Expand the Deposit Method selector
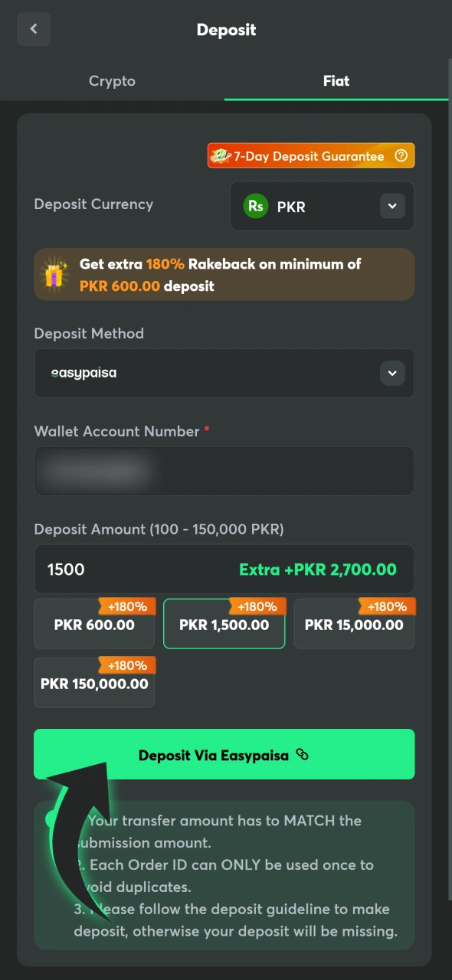The width and height of the screenshot is (452, 980). pos(224,373)
